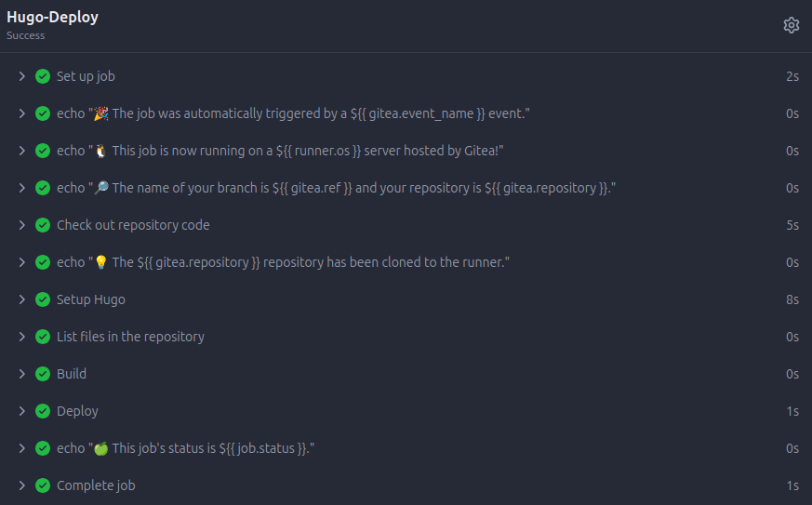The height and width of the screenshot is (505, 812).
Task: Expand the Setup Hugo step chevron
Action: pos(22,299)
